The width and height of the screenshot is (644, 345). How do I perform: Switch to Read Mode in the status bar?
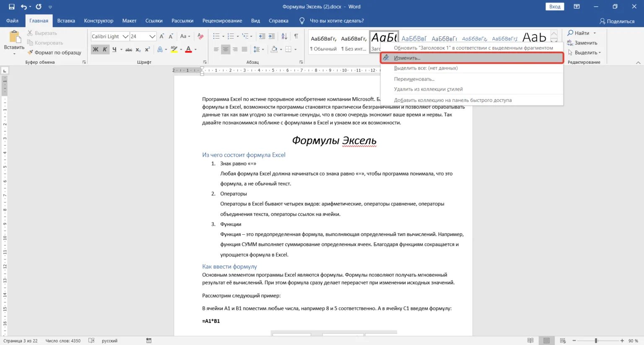pyautogui.click(x=530, y=341)
